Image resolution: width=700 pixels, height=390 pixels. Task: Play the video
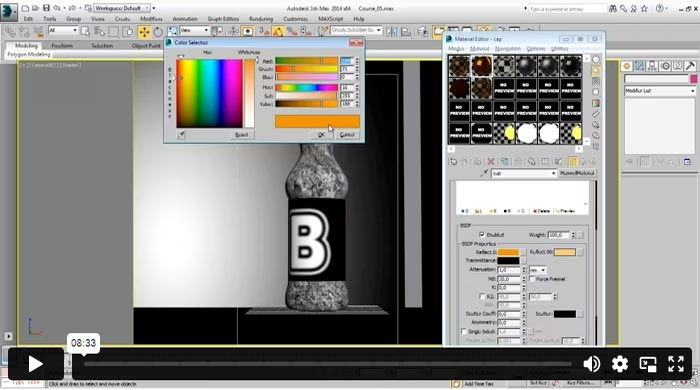click(35, 364)
